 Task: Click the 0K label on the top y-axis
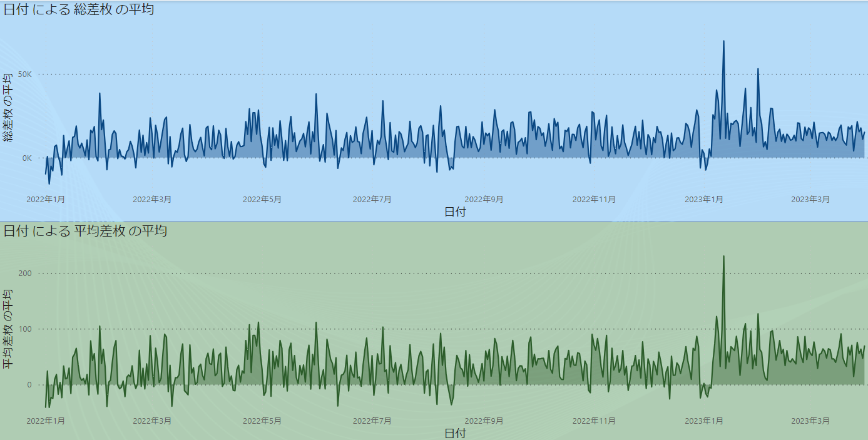28,158
